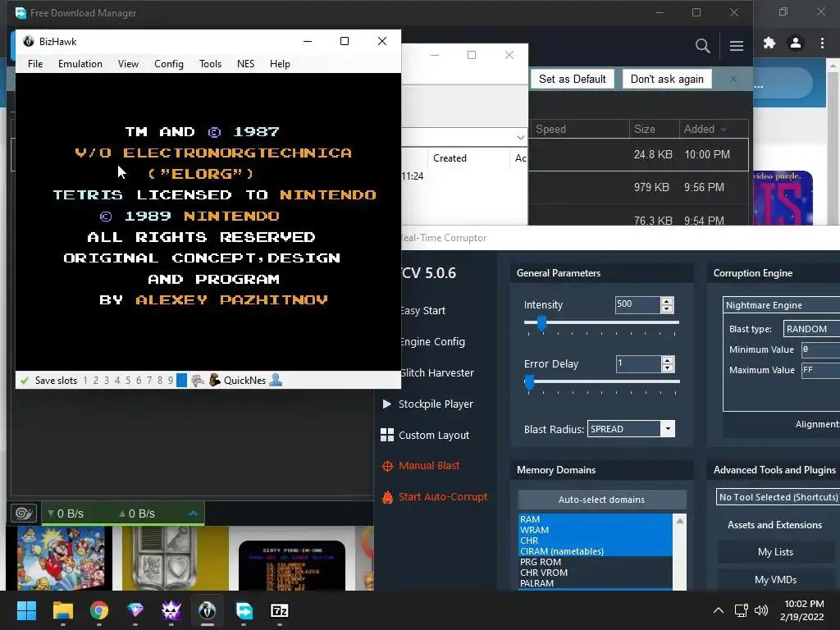The width and height of the screenshot is (840, 630).
Task: Select save slot 8 in BizHawk
Action: click(x=160, y=381)
